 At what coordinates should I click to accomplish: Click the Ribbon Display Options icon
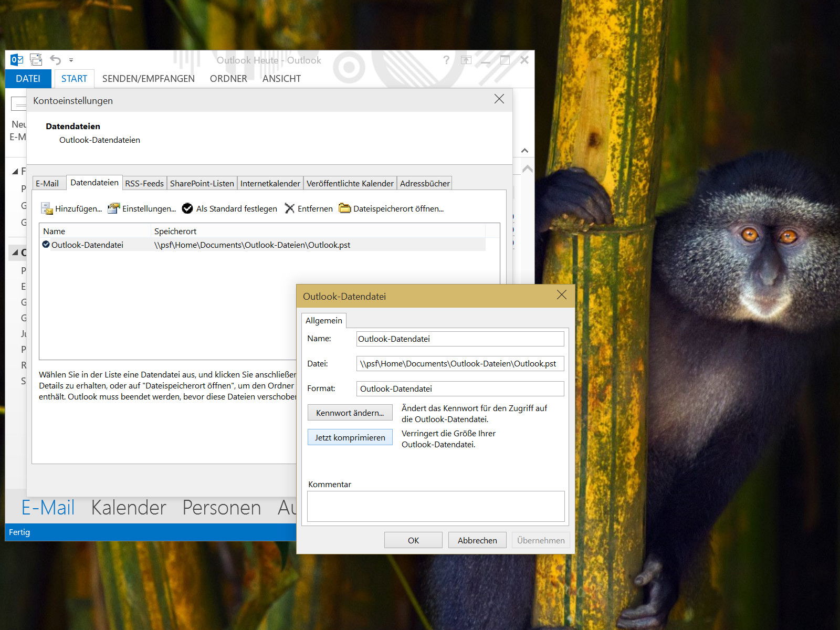[466, 60]
